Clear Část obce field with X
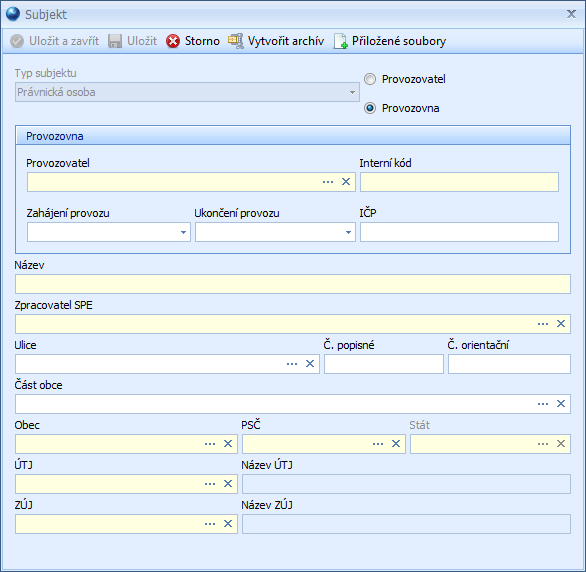The height and width of the screenshot is (572, 586). (561, 404)
